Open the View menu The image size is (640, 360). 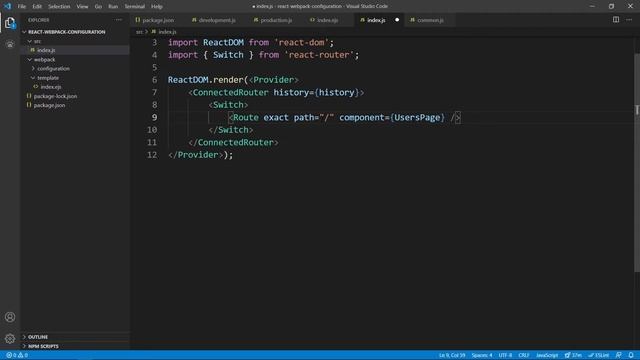tap(82, 7)
